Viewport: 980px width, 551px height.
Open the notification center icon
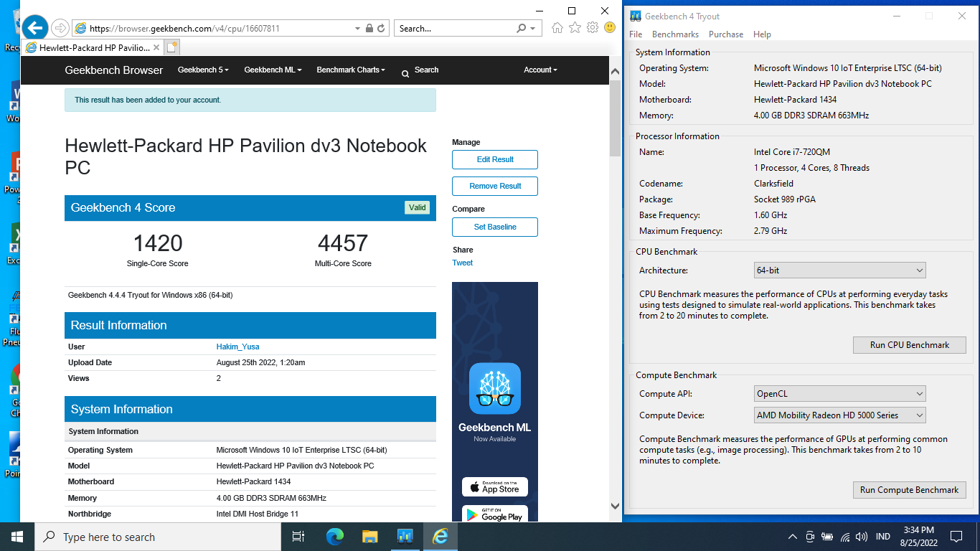956,537
